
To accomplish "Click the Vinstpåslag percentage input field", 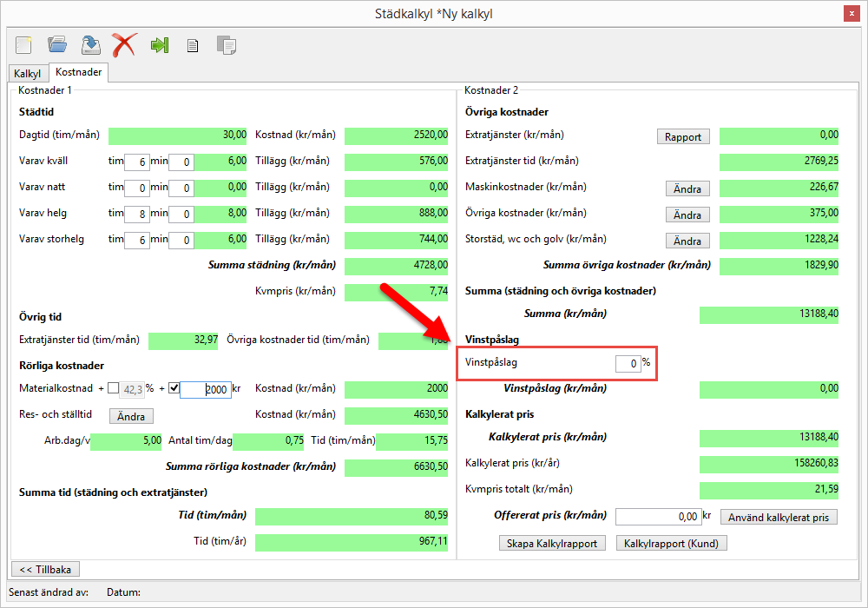I will 628,363.
